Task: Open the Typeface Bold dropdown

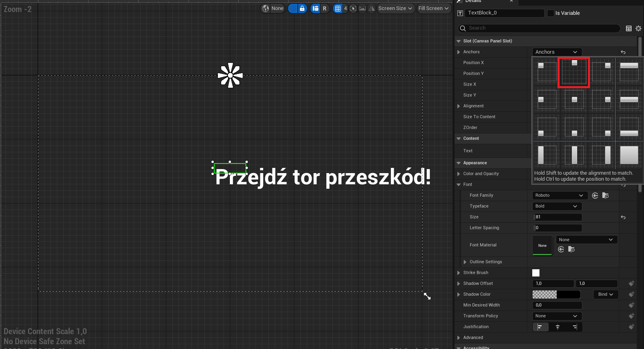Action: 557,206
